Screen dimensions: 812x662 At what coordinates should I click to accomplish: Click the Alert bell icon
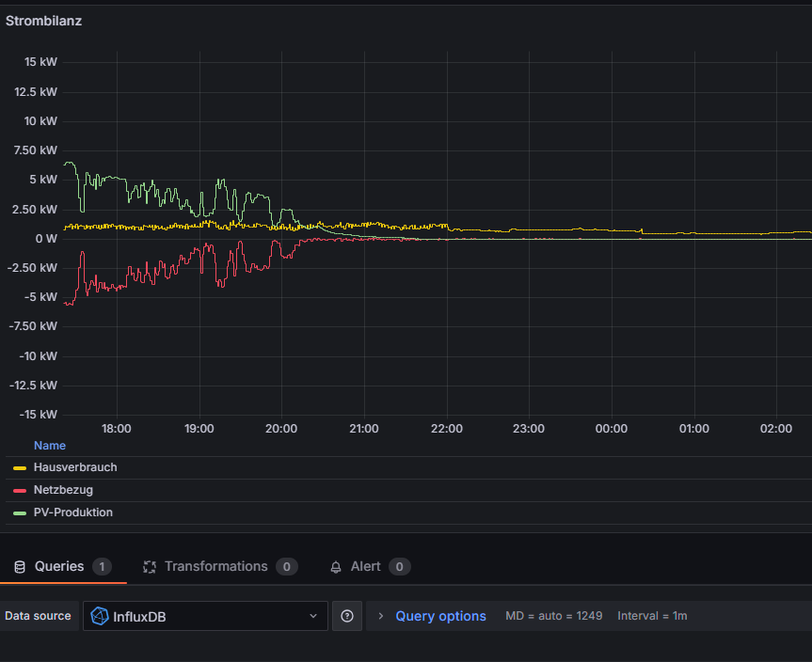coord(336,567)
